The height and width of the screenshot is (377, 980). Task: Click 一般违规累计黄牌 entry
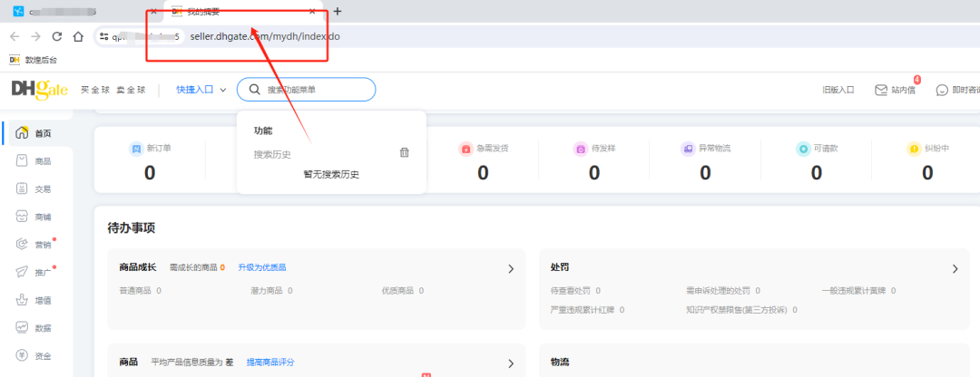(x=858, y=290)
